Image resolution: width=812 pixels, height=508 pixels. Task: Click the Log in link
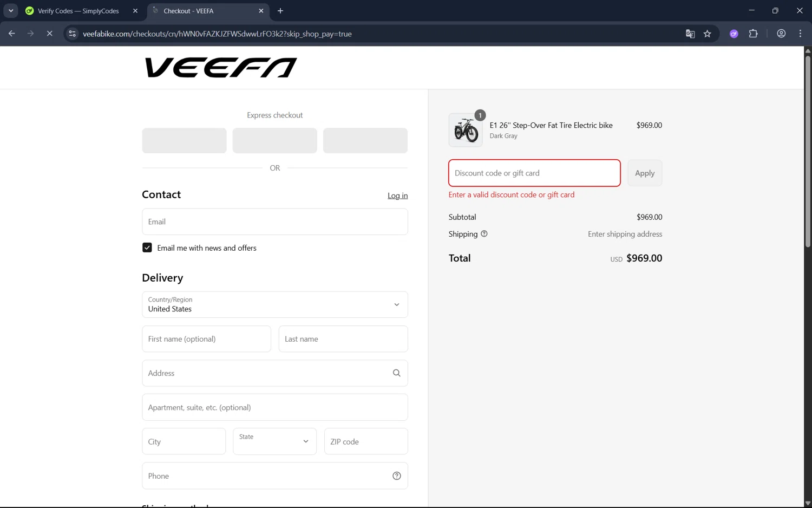[x=397, y=196]
